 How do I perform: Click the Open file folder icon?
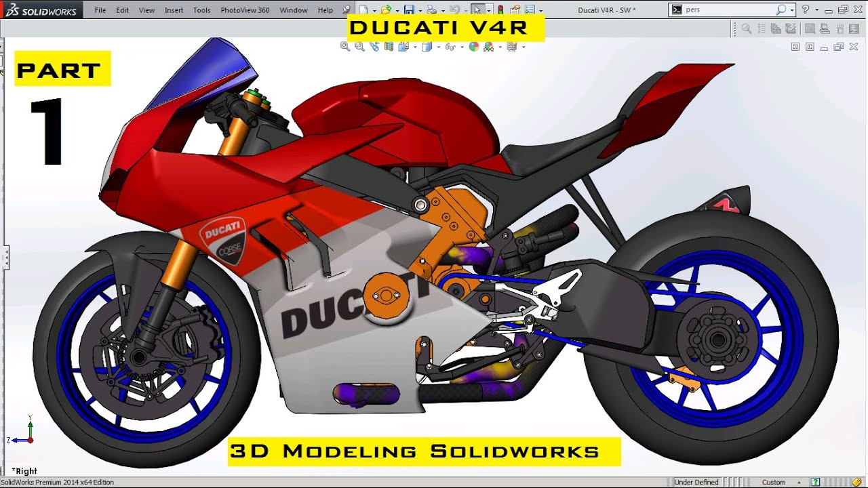click(387, 9)
